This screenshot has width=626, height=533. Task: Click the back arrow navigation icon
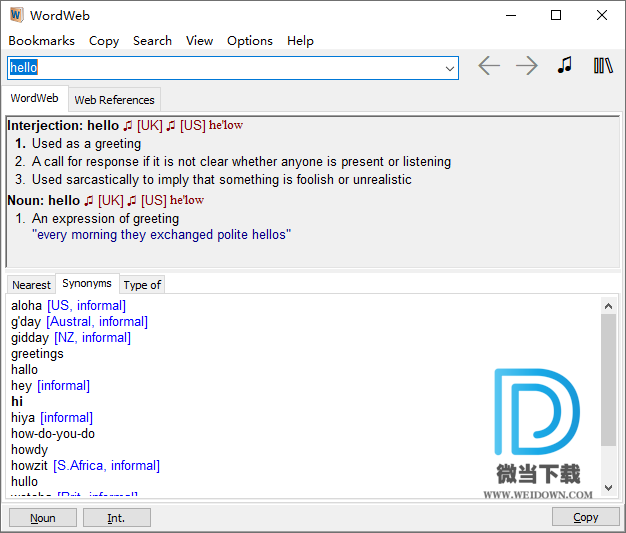point(489,65)
